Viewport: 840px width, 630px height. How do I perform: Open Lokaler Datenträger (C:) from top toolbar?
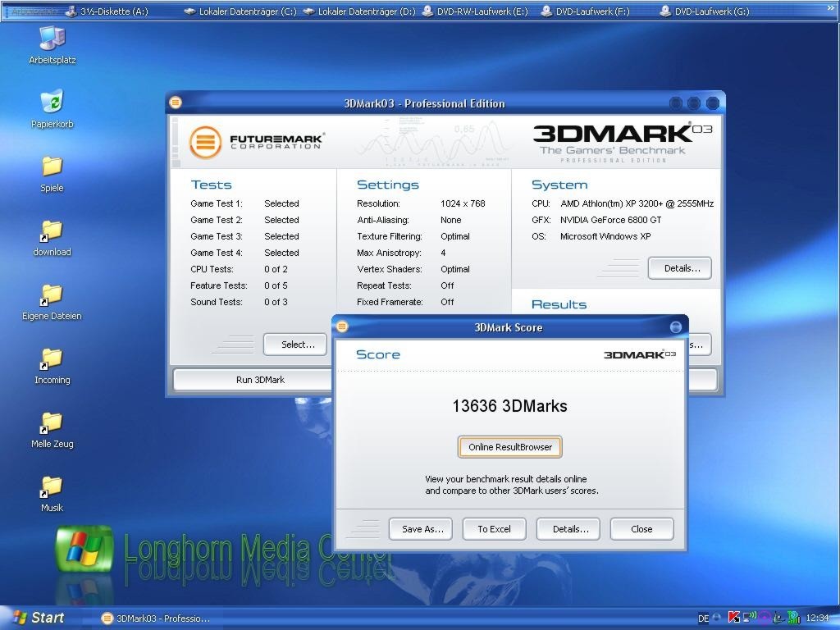[x=240, y=11]
